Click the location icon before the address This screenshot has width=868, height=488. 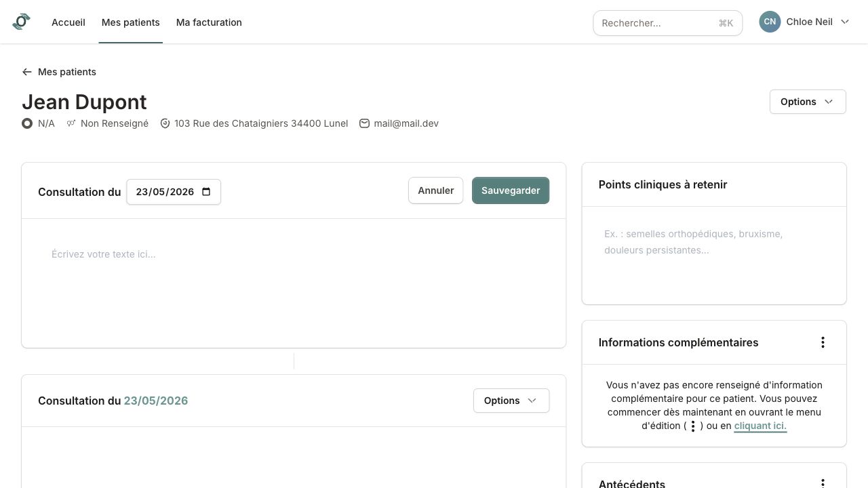pos(165,123)
